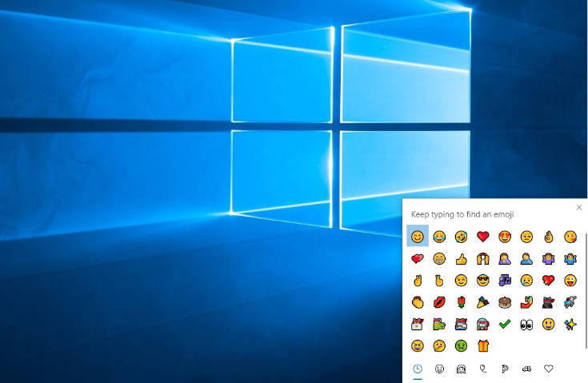Select the red lips emoji
Screen dimensions: 588x383
pyautogui.click(x=439, y=302)
